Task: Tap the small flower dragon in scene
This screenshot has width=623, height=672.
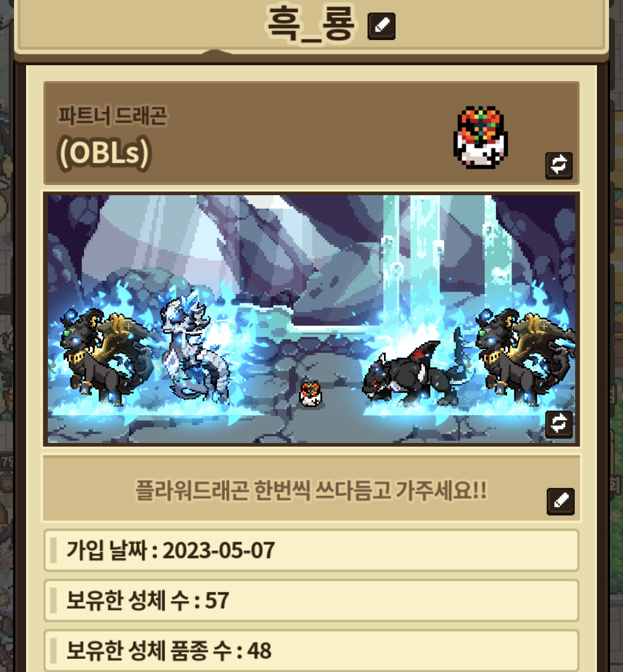Action: click(310, 393)
